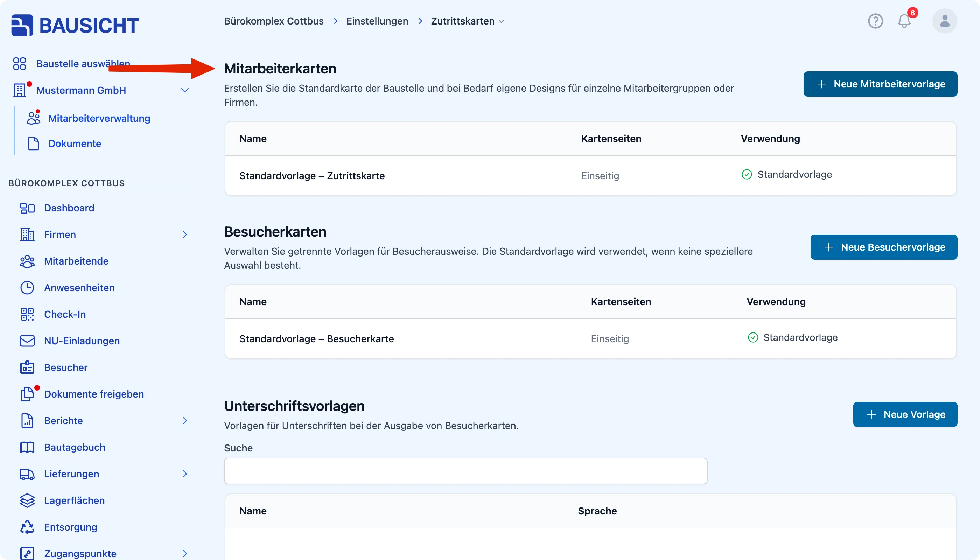The width and height of the screenshot is (980, 560).
Task: Open the Bautagebuch menu item
Action: [75, 447]
